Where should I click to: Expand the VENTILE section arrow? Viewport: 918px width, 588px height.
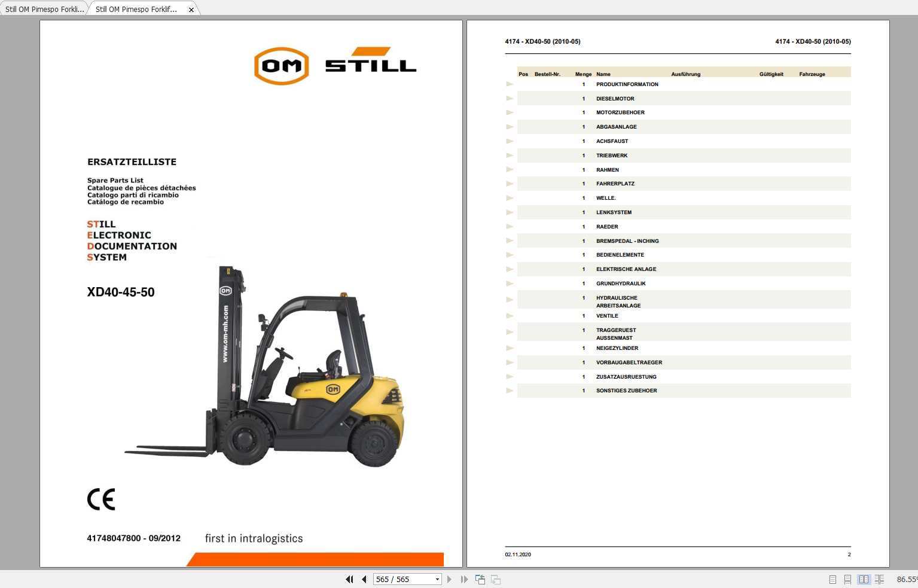coord(510,315)
